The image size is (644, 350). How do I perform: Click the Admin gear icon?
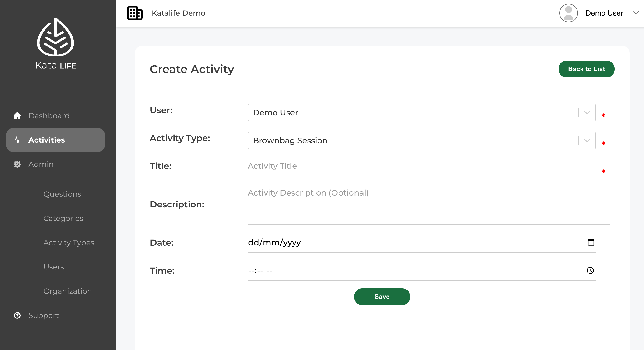tap(17, 164)
